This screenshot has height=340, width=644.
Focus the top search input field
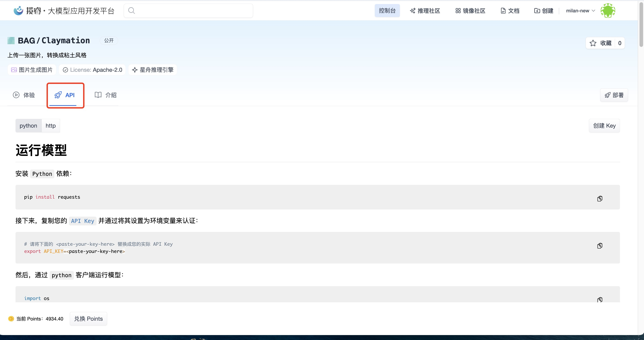click(x=188, y=11)
